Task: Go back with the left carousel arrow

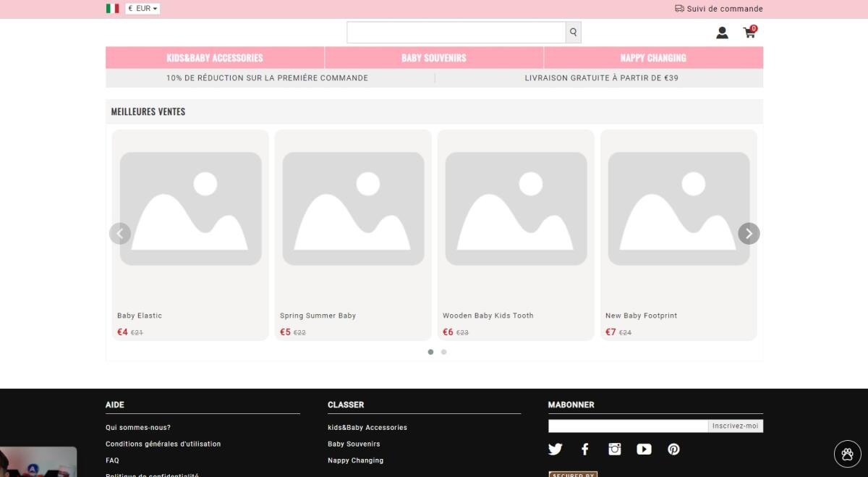Action: (120, 233)
